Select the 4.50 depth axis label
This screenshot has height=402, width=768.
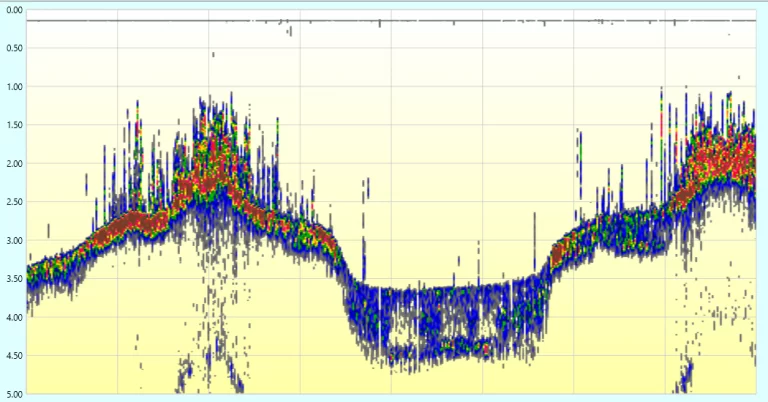click(x=15, y=355)
